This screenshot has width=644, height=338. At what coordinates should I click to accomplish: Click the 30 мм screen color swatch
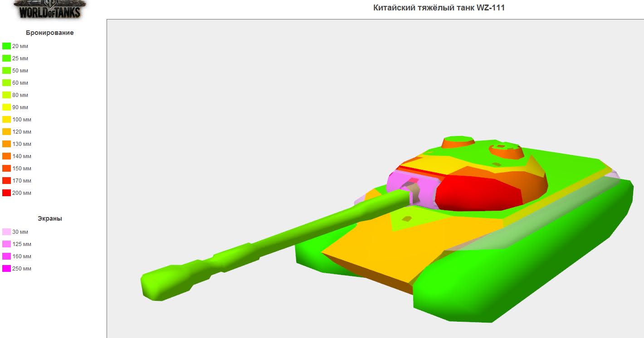(6, 232)
